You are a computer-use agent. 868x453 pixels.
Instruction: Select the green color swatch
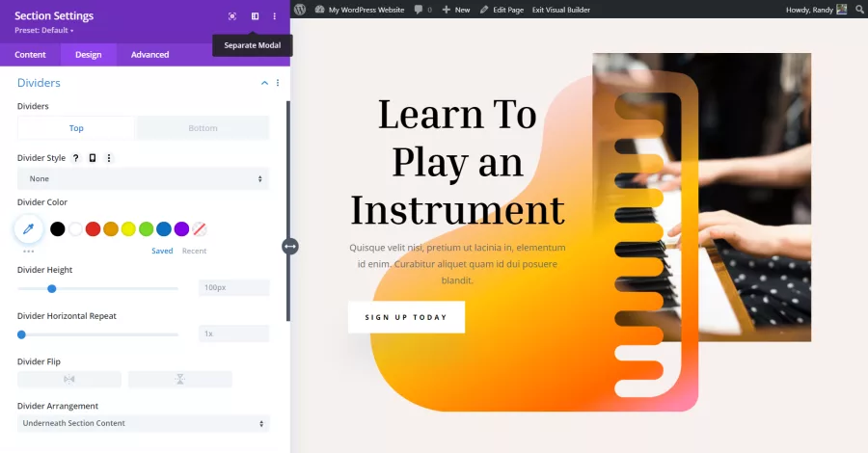[147, 228]
